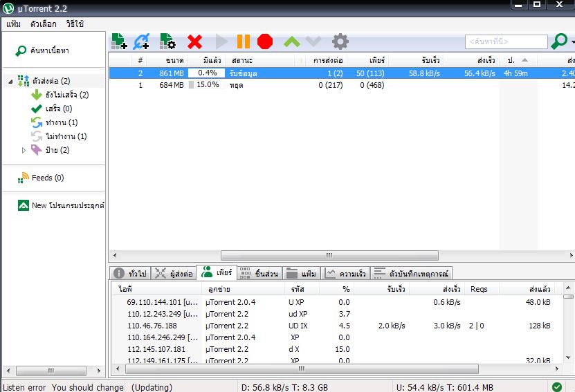Click the green search magnifier button

coord(559,41)
